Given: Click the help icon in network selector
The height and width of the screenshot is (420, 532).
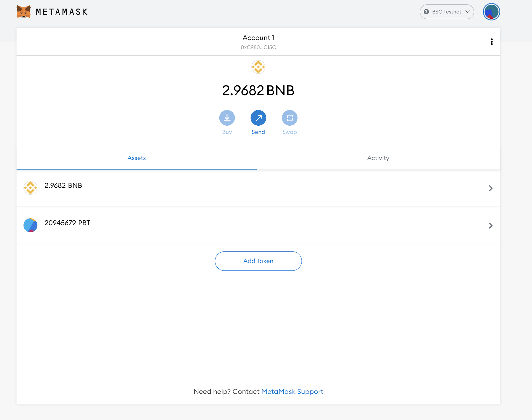Looking at the screenshot, I should [x=426, y=12].
